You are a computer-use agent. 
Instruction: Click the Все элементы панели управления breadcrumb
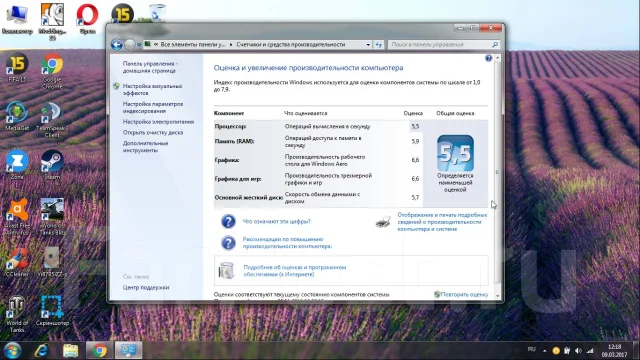193,44
